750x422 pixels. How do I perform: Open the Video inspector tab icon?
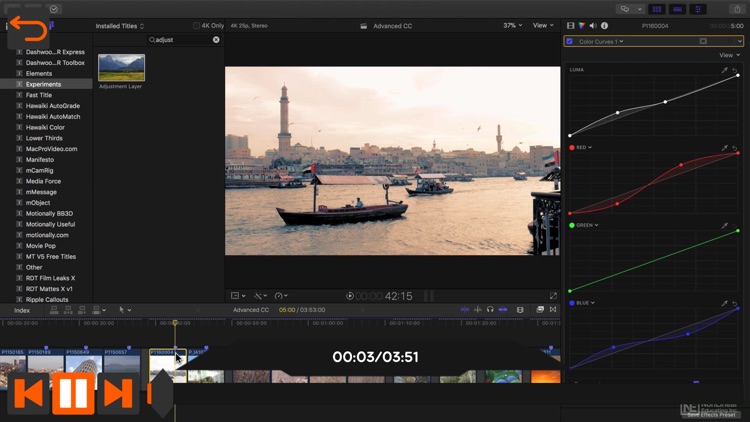click(x=571, y=26)
